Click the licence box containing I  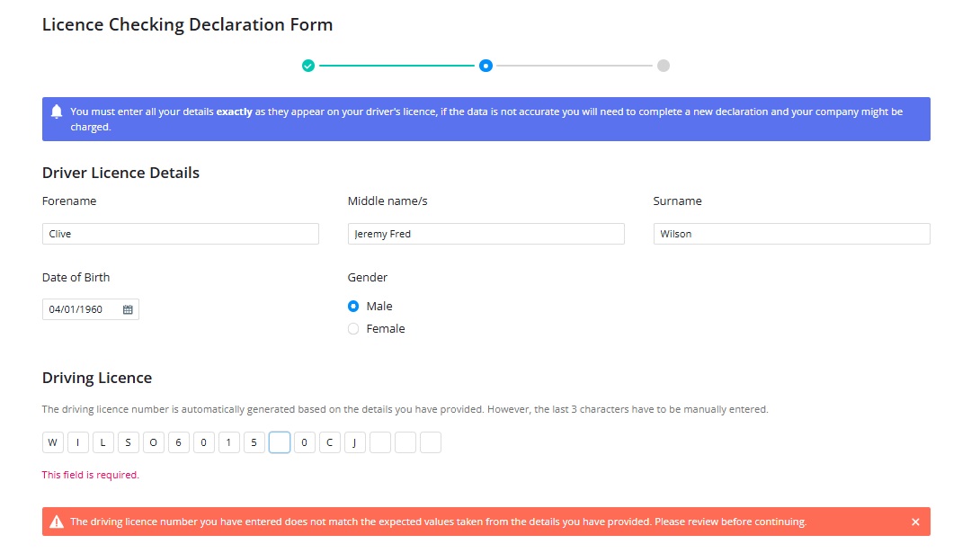pos(78,442)
